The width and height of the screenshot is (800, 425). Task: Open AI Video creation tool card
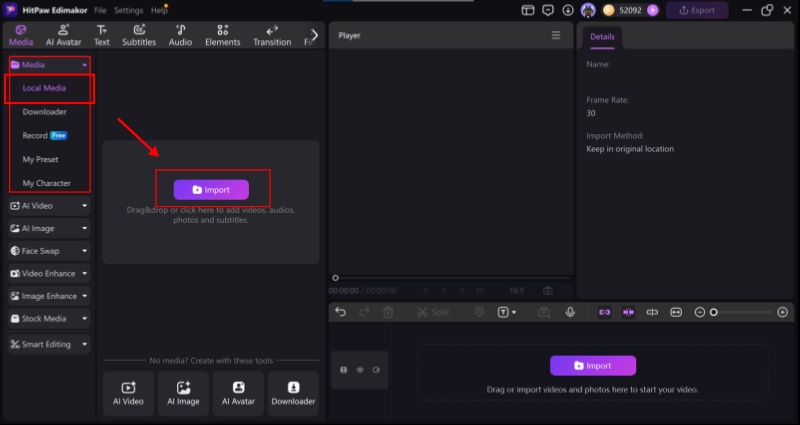[x=128, y=393]
